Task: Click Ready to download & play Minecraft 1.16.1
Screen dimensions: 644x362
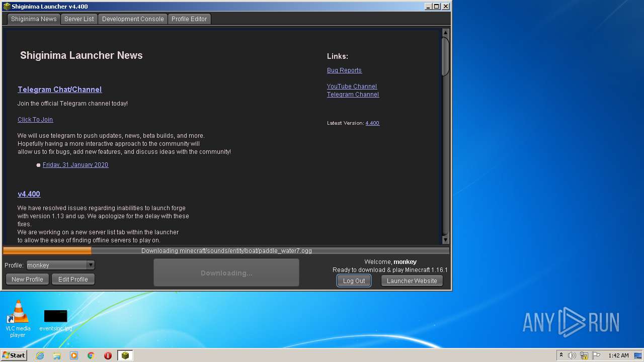Action: (x=390, y=270)
